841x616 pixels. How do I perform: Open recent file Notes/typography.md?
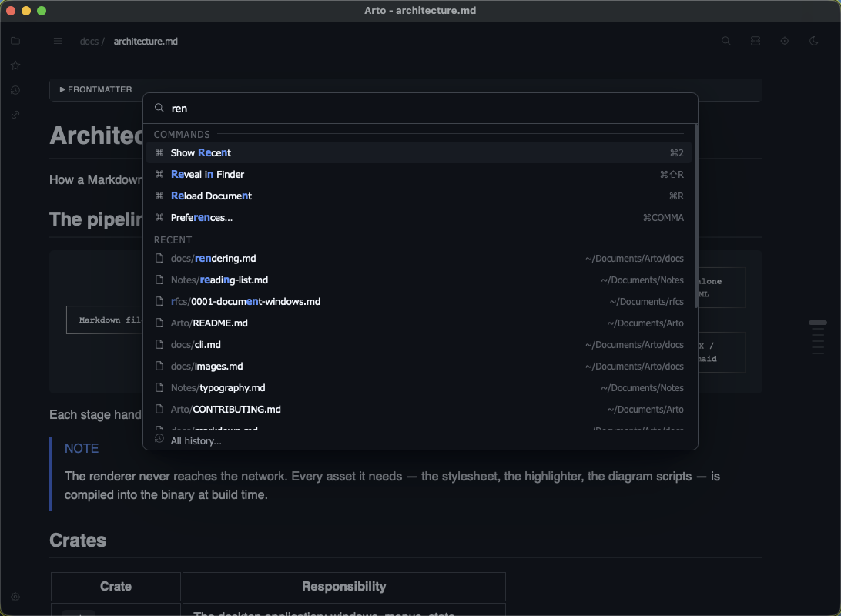[418, 387]
